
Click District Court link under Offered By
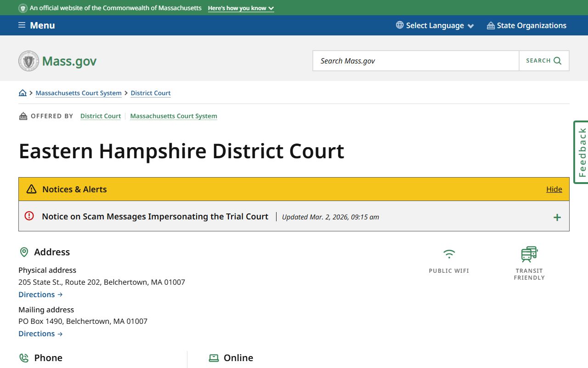pos(101,116)
